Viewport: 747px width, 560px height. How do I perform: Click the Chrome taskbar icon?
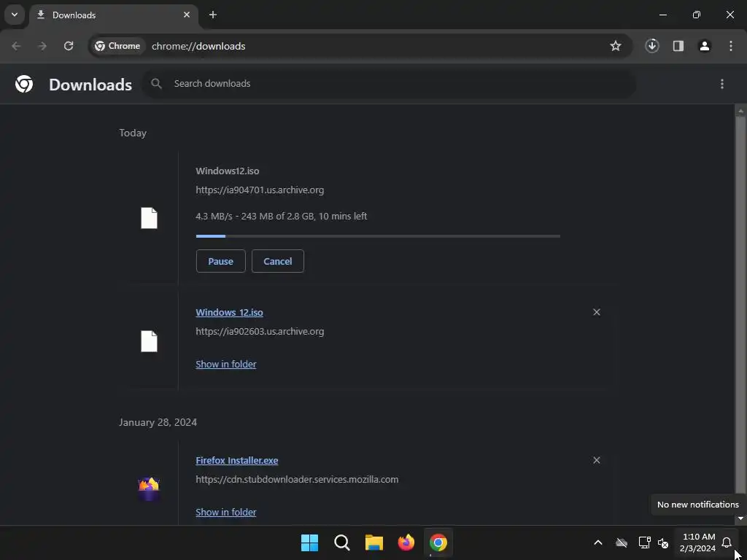[438, 542]
